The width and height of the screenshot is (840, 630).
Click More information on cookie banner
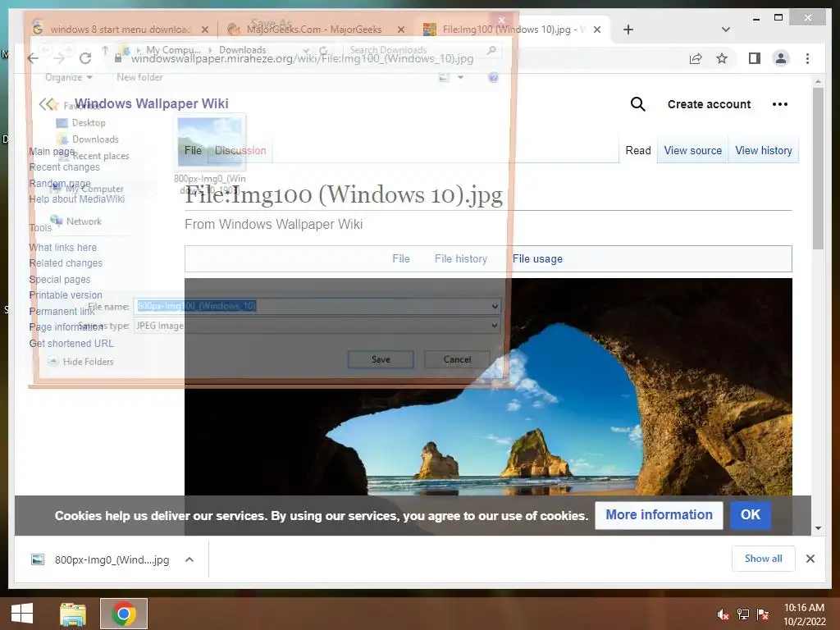coord(659,515)
